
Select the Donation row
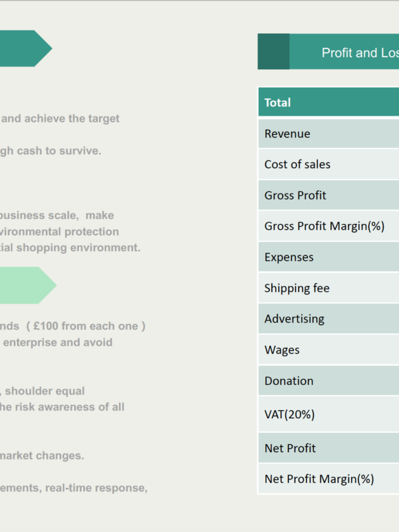click(329, 380)
